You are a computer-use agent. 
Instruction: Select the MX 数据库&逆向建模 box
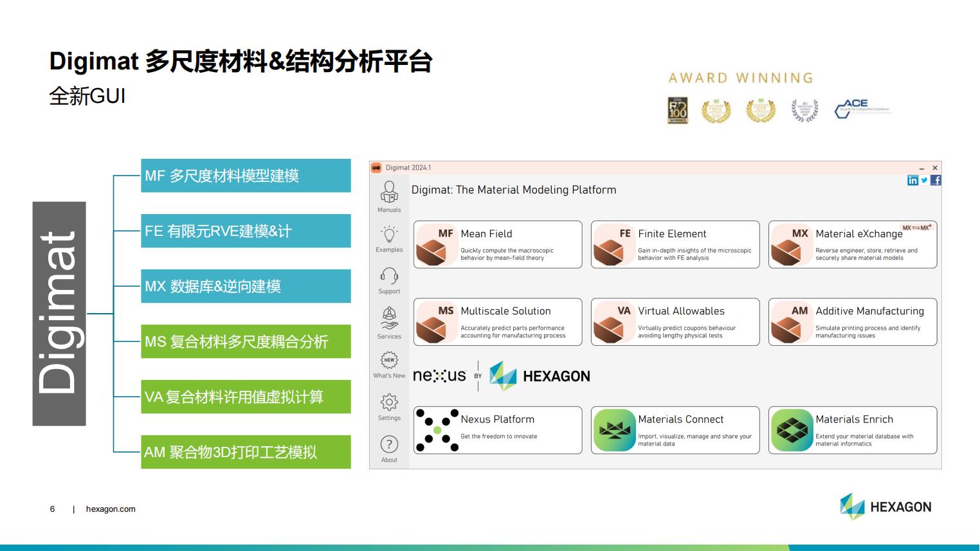tap(246, 286)
